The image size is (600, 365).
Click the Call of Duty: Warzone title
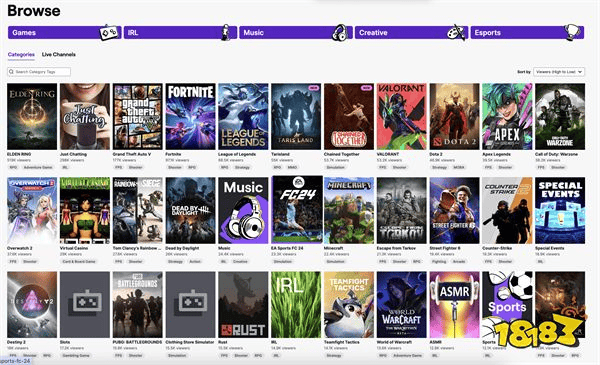pyautogui.click(x=556, y=154)
